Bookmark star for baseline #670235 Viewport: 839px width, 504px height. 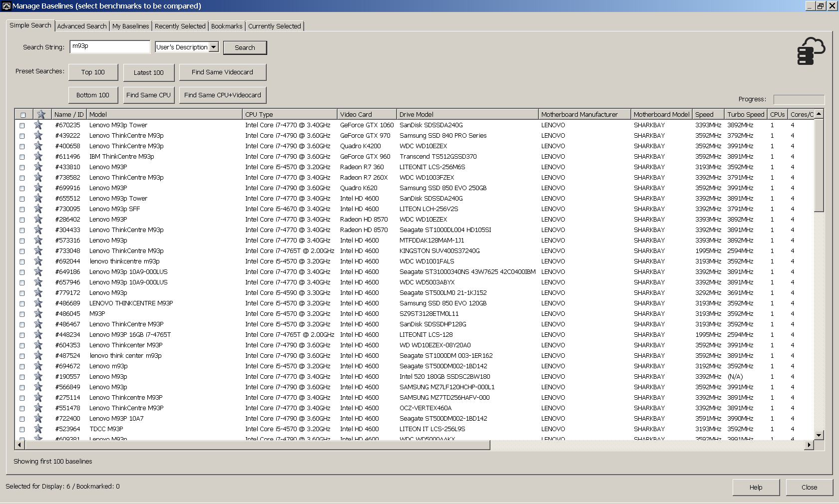coord(38,125)
